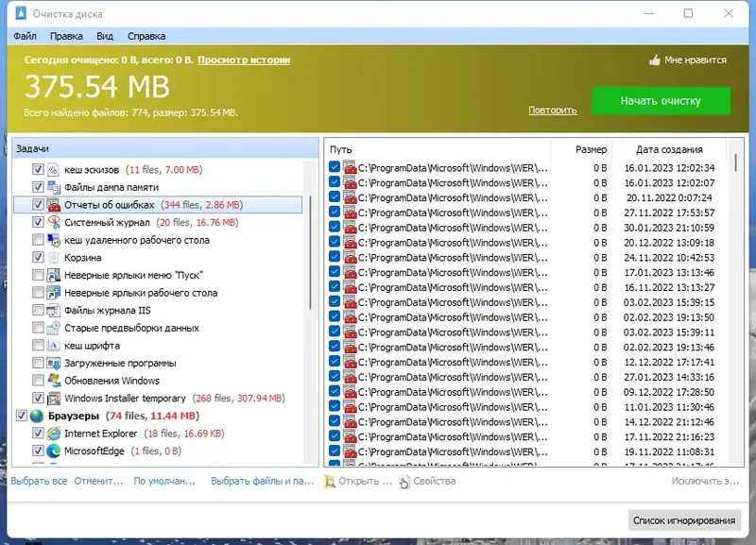Viewport: 756px width, 545px height.
Task: Click the downloaded programs (Загруженные программы) icon
Action: [x=54, y=363]
